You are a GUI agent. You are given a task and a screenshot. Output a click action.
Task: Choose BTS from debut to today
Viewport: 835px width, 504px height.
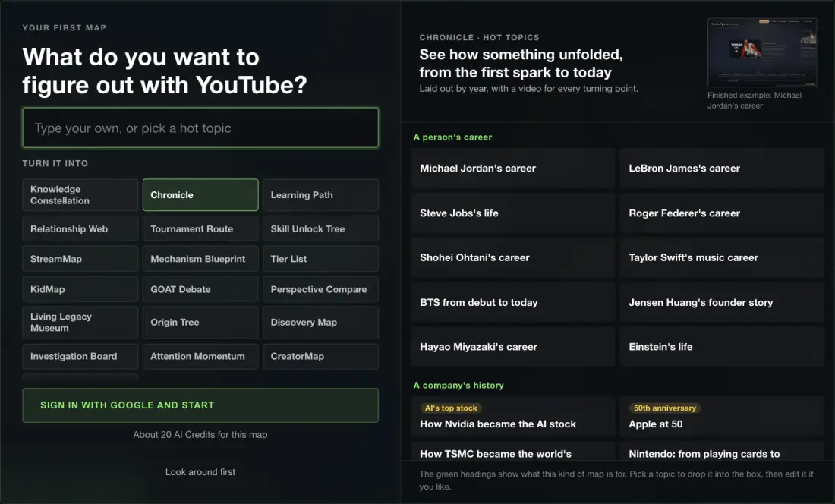click(x=513, y=302)
